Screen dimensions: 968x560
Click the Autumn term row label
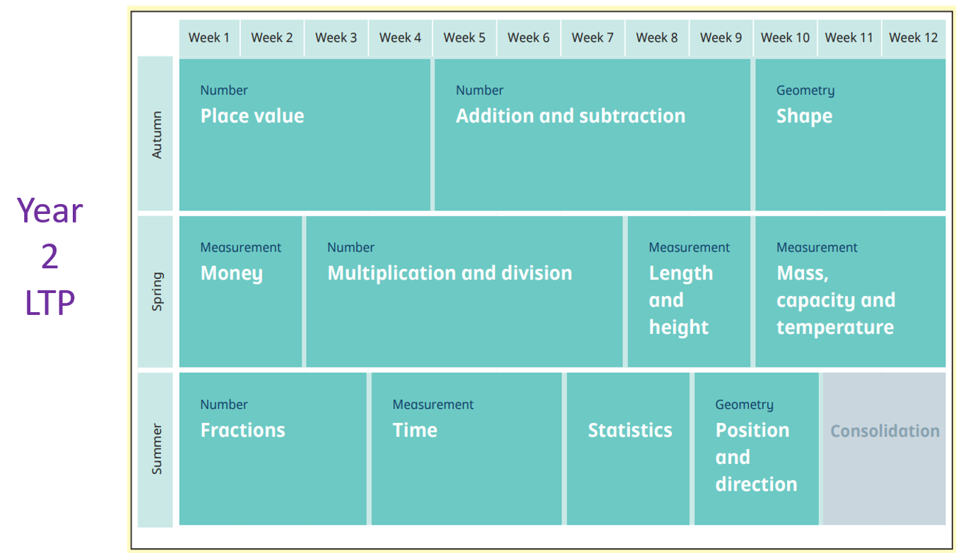pyautogui.click(x=155, y=133)
